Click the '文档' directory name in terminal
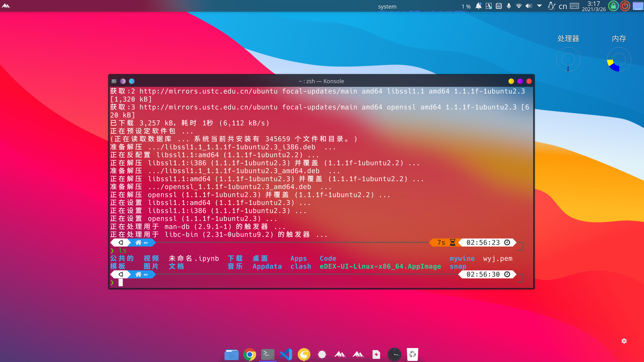Viewport: 644px width, 362px height. tap(176, 266)
